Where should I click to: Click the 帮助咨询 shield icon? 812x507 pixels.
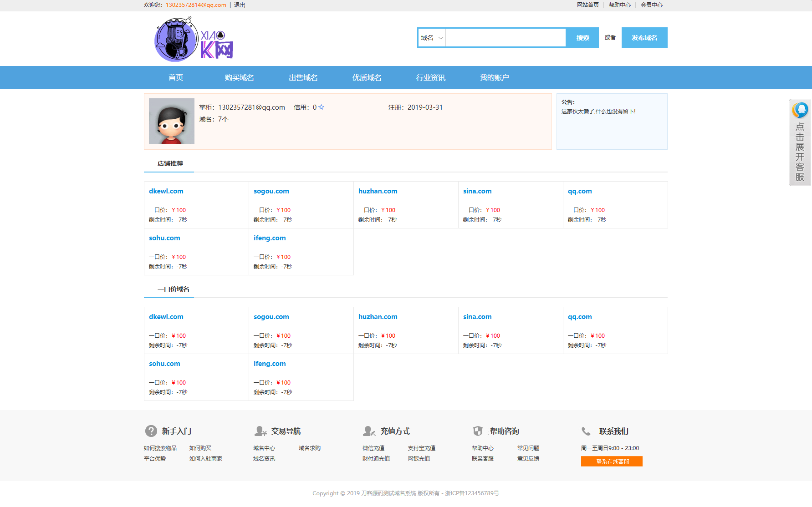click(478, 431)
